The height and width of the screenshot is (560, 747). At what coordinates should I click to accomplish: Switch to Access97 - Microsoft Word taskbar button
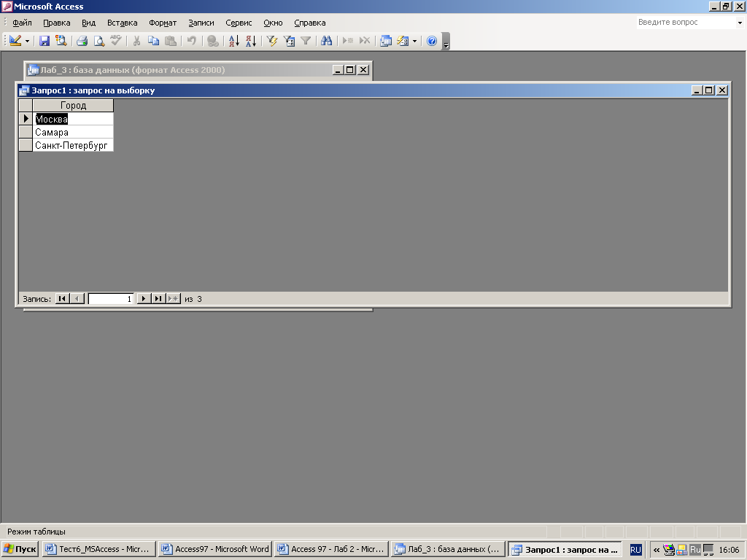pos(215,549)
